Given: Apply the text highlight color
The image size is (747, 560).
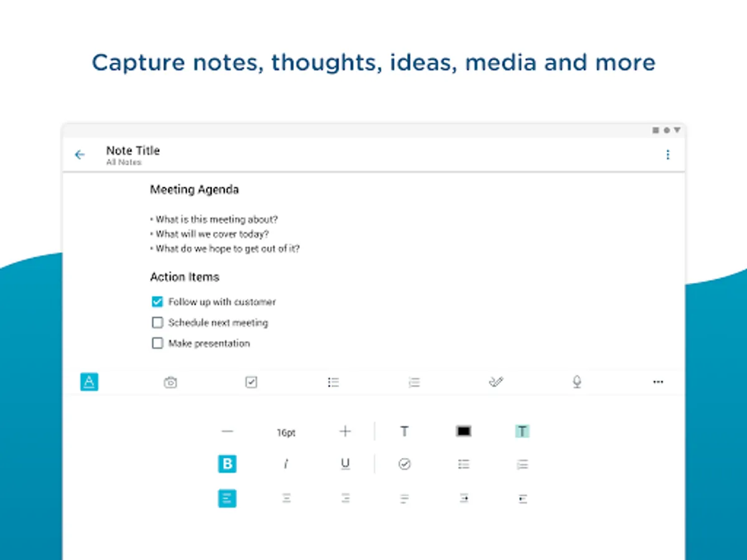Looking at the screenshot, I should pyautogui.click(x=522, y=431).
